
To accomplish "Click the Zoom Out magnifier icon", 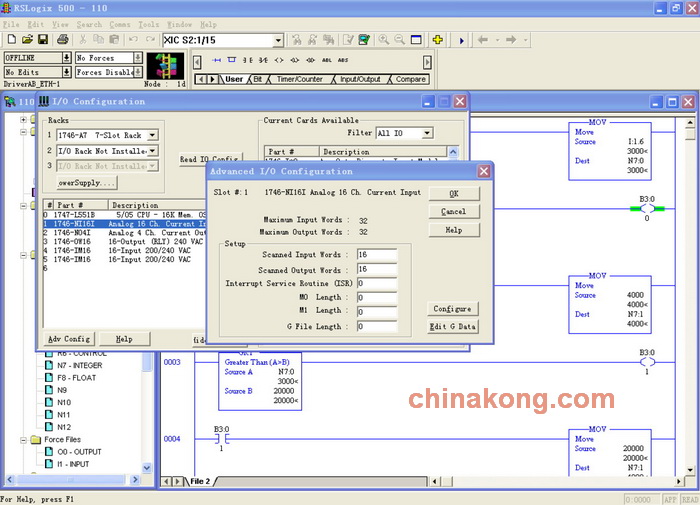I will pos(400,40).
